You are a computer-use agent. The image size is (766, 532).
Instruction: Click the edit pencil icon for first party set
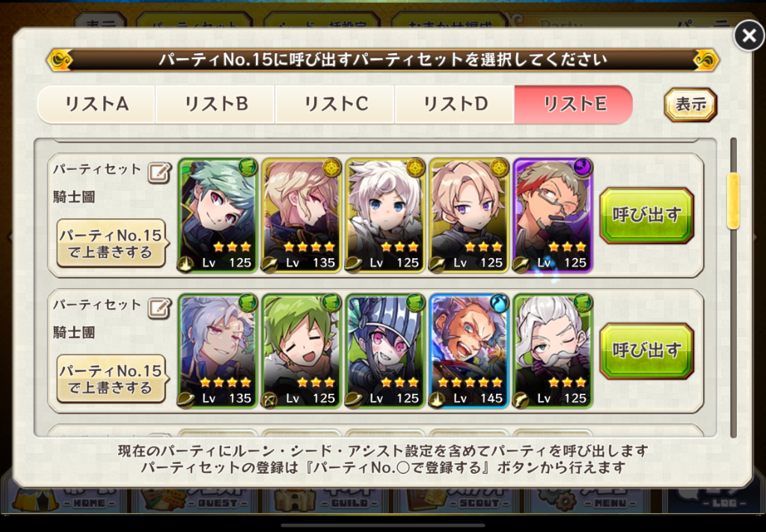click(x=160, y=173)
